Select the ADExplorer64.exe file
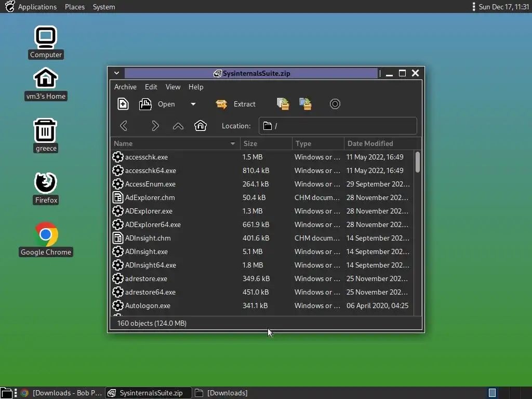 click(x=262, y=224)
